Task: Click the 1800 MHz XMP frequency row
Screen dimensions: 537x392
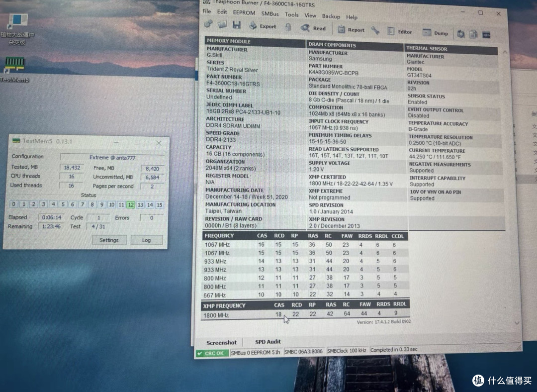Action: tap(305, 314)
